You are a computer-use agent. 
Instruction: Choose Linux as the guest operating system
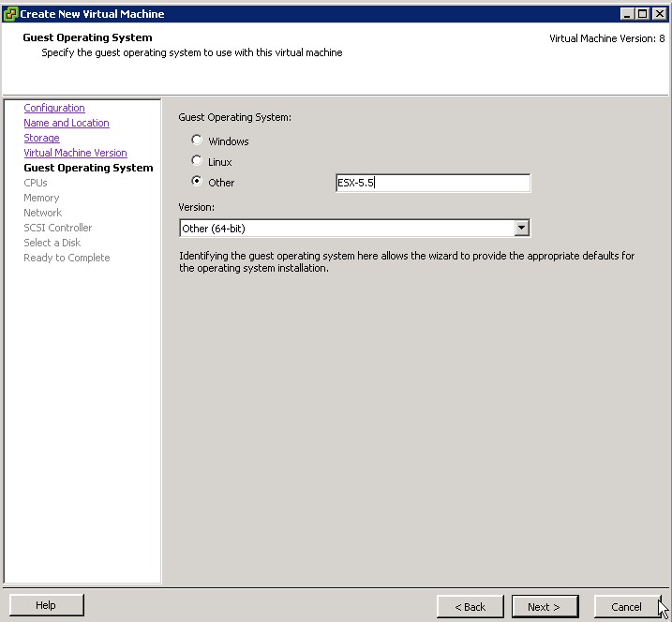point(197,161)
